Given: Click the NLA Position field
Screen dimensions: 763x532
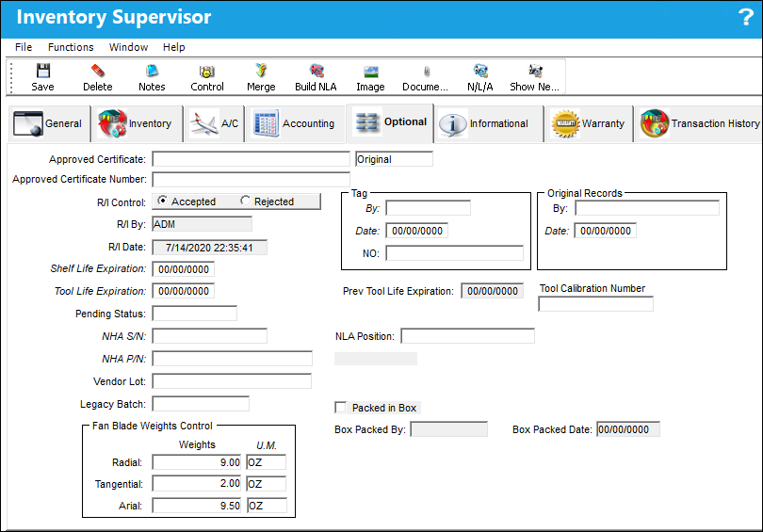Looking at the screenshot, I should coord(467,336).
